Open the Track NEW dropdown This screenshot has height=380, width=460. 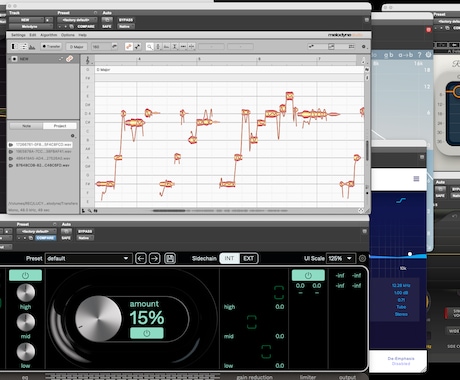click(26, 20)
